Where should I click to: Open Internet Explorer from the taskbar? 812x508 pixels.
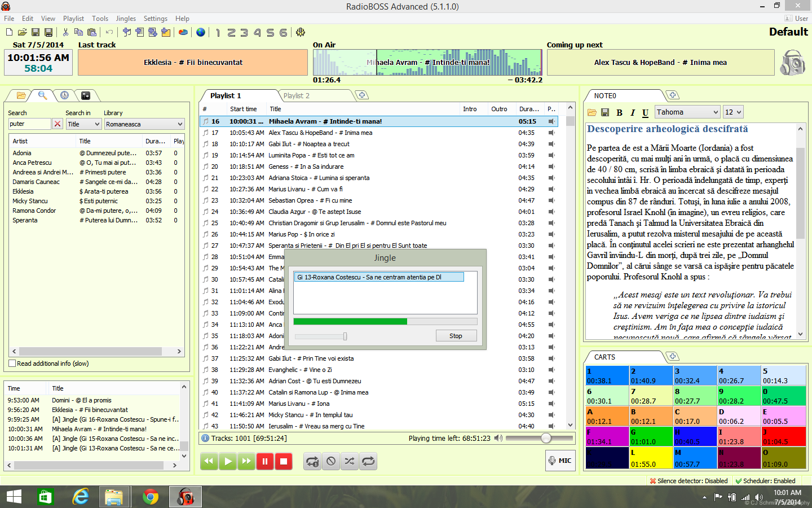click(x=81, y=497)
